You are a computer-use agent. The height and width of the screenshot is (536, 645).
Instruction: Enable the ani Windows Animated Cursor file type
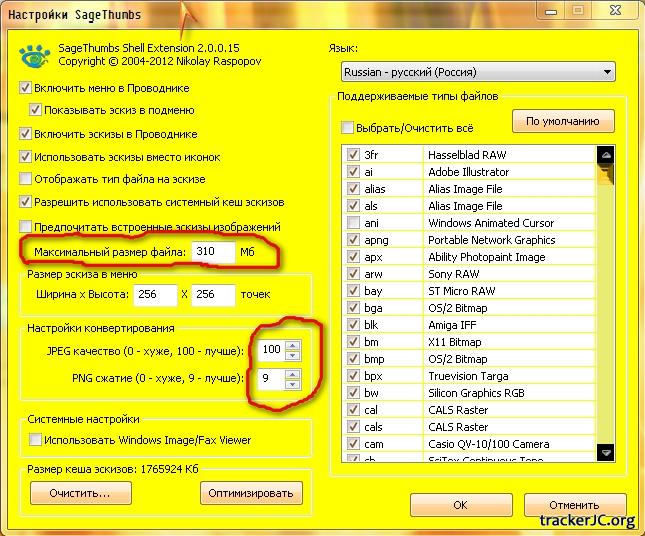352,223
